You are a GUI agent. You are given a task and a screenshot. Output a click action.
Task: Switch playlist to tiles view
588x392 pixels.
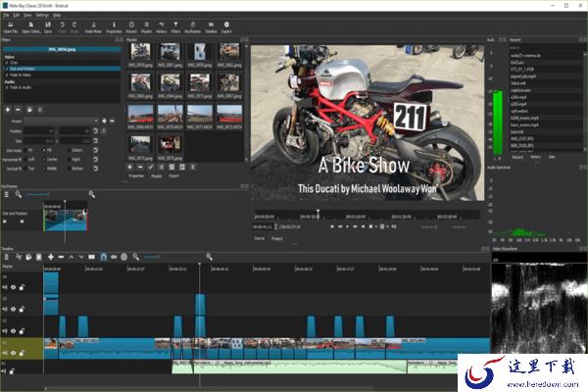coord(171,167)
